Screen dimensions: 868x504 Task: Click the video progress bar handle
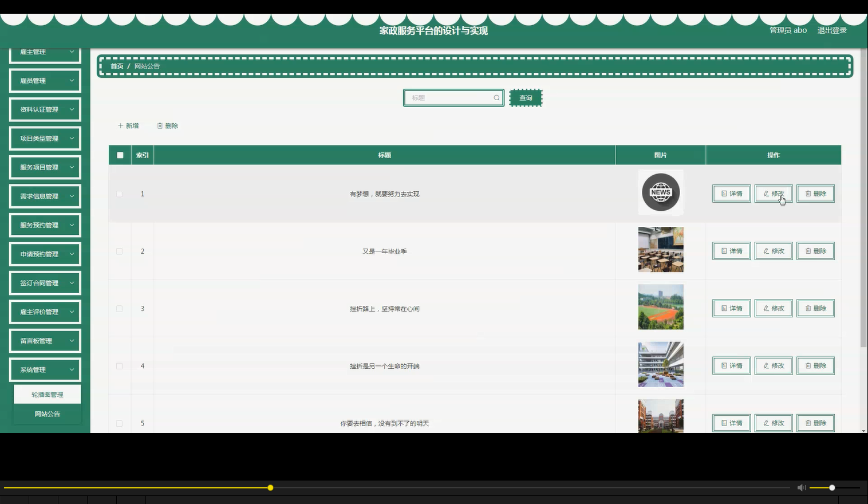coord(270,487)
